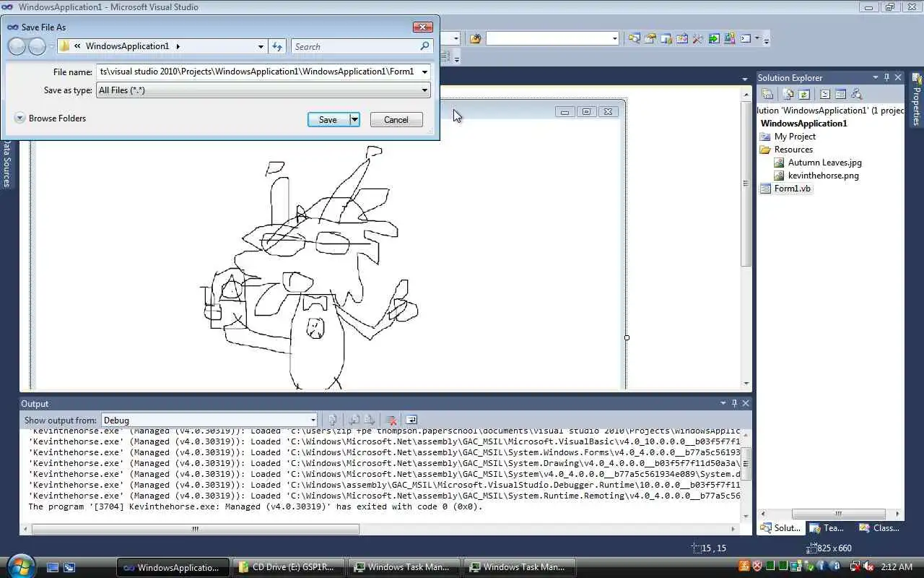Click the Properties Window toolbar icon
The height and width of the screenshot is (578, 924).
650,38
